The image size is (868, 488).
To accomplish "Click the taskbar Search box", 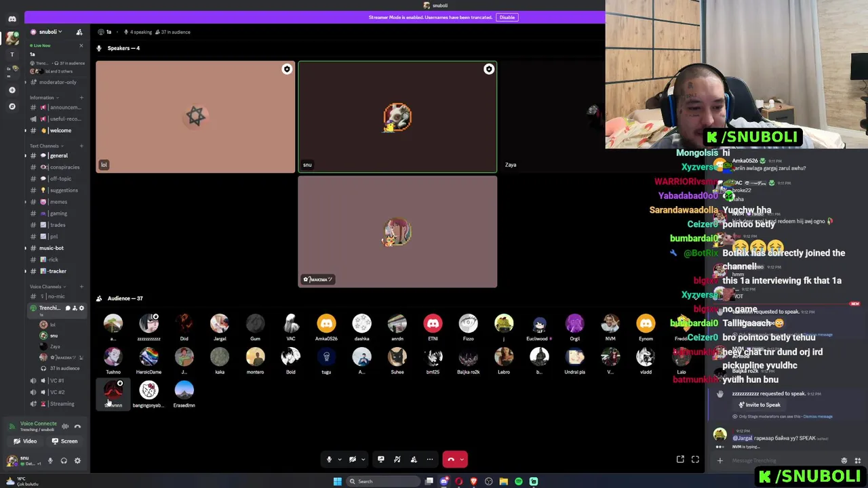I will click(383, 481).
